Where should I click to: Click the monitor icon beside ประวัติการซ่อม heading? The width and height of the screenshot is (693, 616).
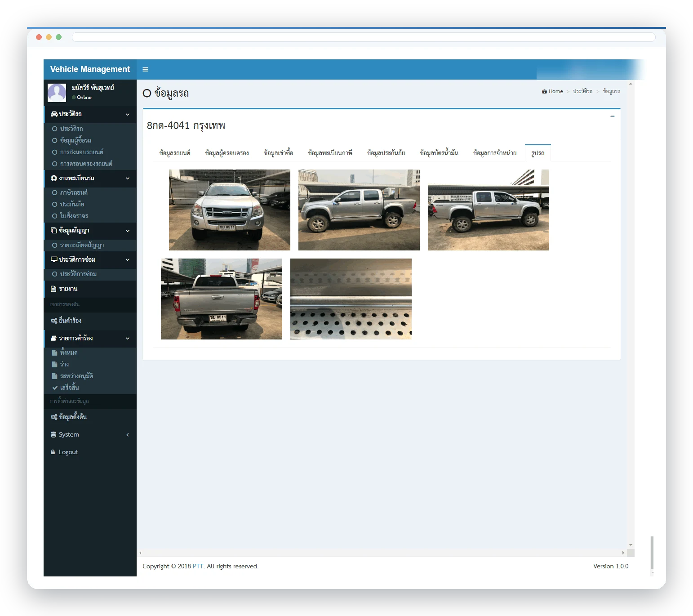54,259
